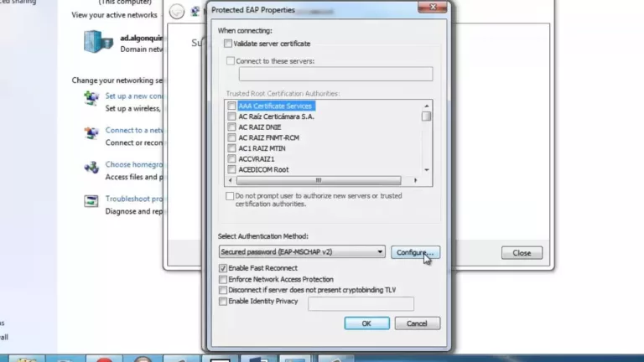Click horizontal scrollbar right arrow

click(x=415, y=180)
